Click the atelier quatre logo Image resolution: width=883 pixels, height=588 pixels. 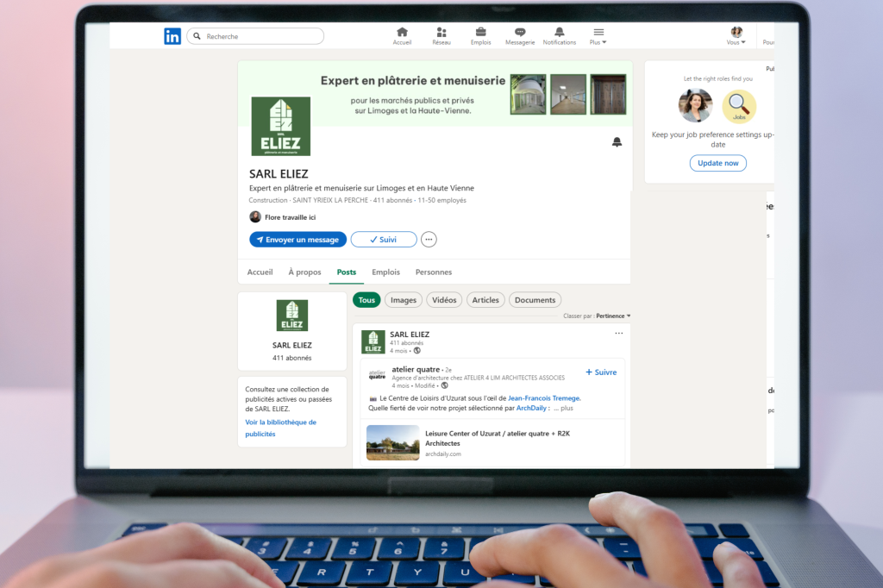tap(377, 374)
